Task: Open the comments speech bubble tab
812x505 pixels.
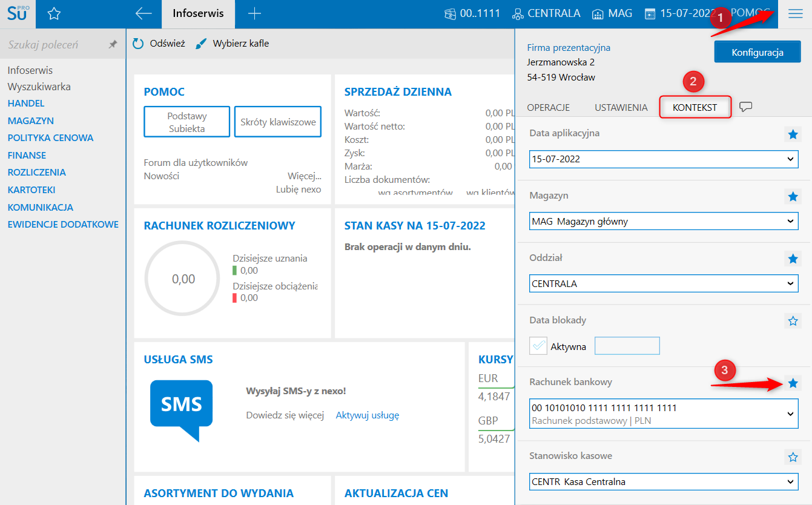Action: tap(746, 107)
